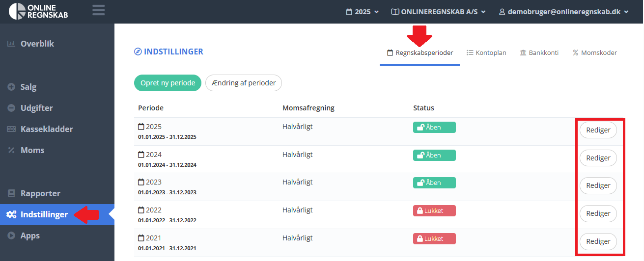Open the Momskoder tab
This screenshot has width=644, height=261.
[x=594, y=53]
